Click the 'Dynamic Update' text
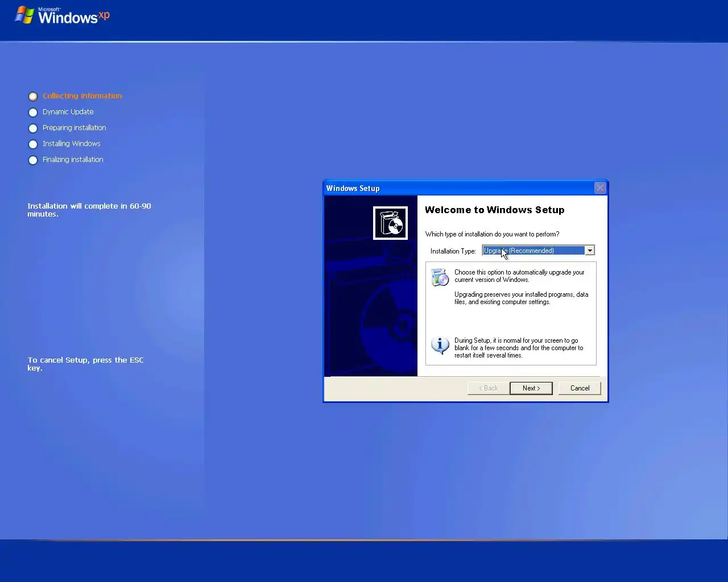Image resolution: width=728 pixels, height=582 pixels. (x=68, y=112)
